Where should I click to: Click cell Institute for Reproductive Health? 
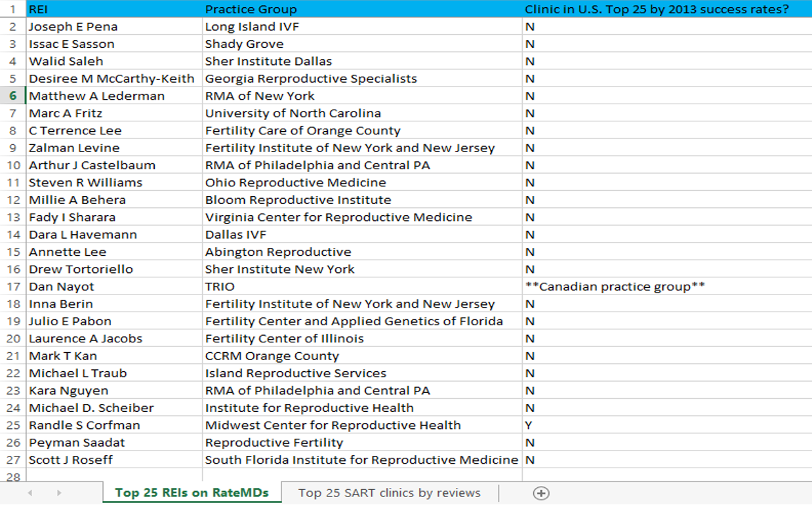tap(362, 408)
